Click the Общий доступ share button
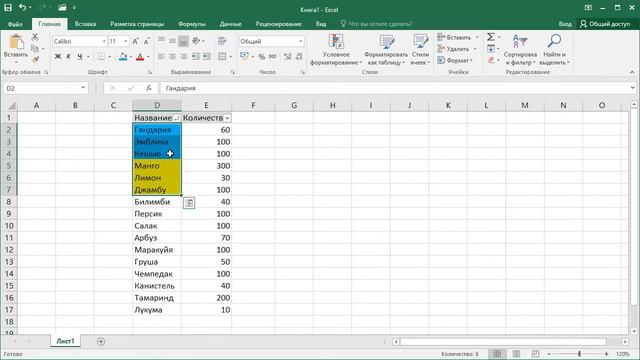 pyautogui.click(x=605, y=24)
